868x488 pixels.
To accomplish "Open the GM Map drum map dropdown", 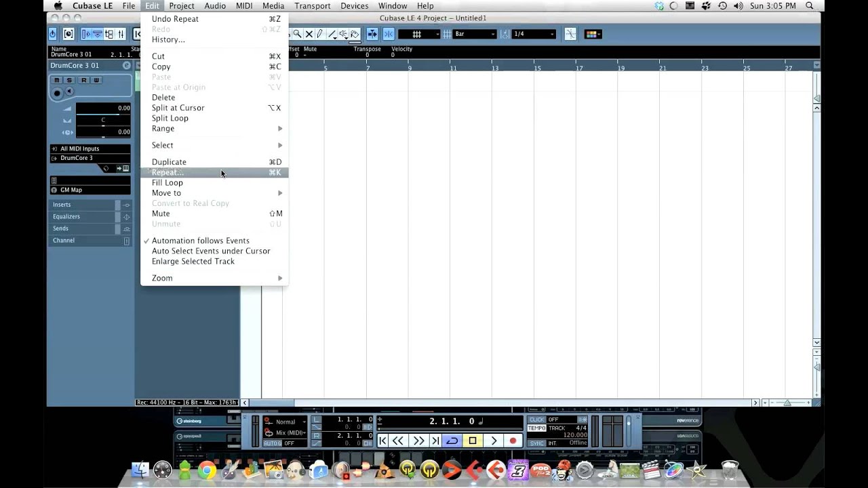I will [x=90, y=190].
